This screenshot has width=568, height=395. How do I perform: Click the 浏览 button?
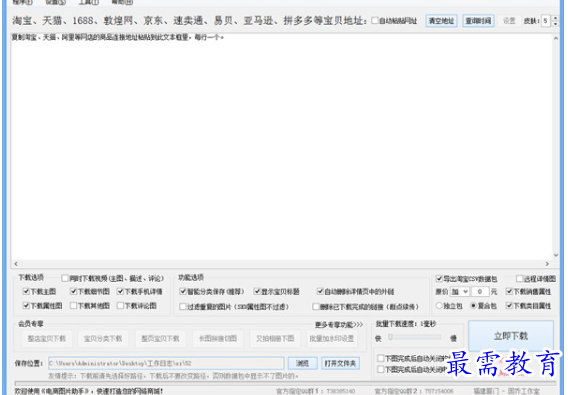(x=302, y=363)
